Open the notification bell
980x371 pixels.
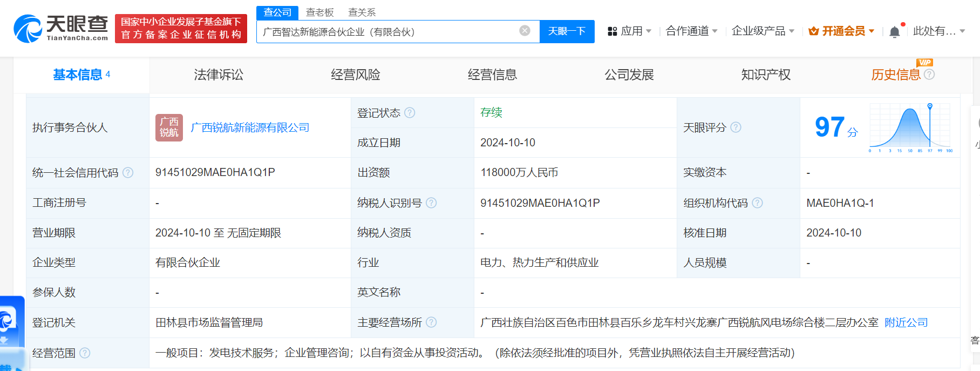click(x=894, y=32)
